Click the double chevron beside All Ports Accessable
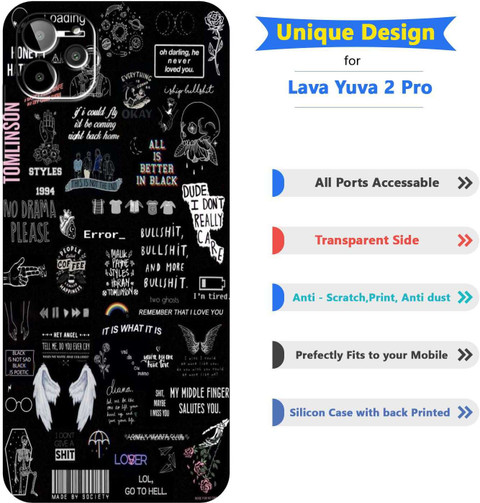The height and width of the screenshot is (503, 480). (465, 183)
